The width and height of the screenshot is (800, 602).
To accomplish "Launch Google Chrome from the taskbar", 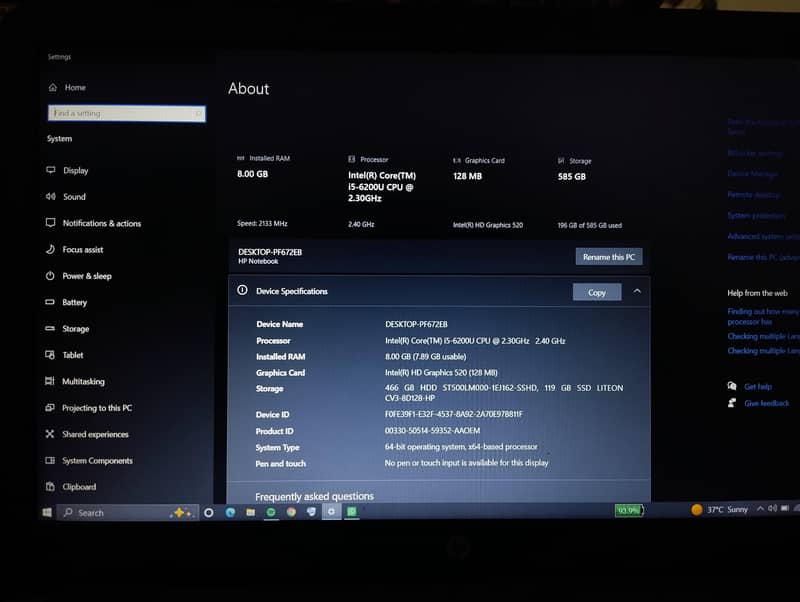I will click(291, 512).
